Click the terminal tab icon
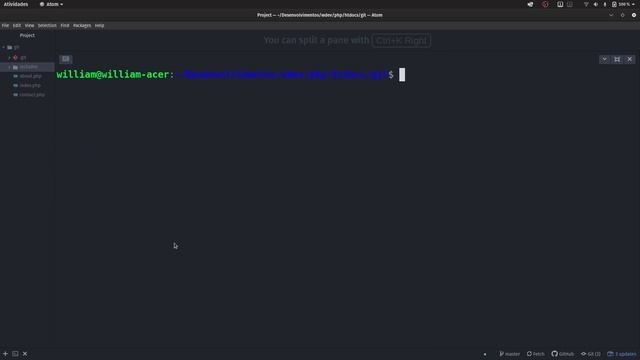The image size is (640, 360). (66, 59)
